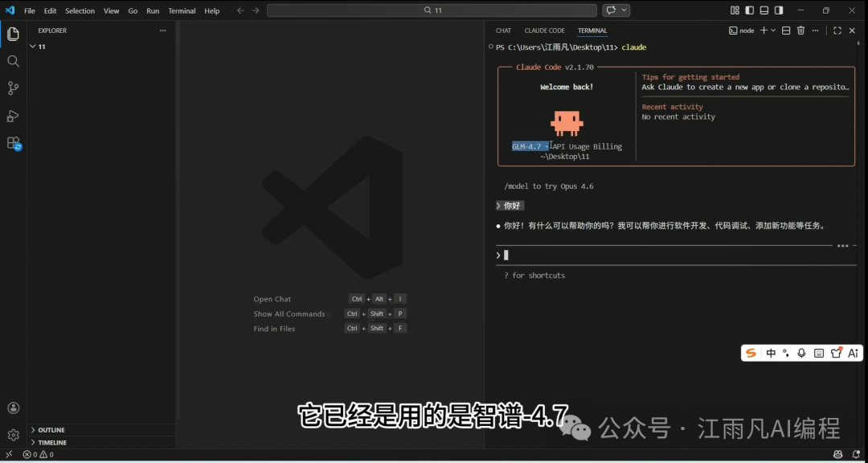Click the Copilot status icon in status bar
This screenshot has width=868, height=463.
[838, 455]
